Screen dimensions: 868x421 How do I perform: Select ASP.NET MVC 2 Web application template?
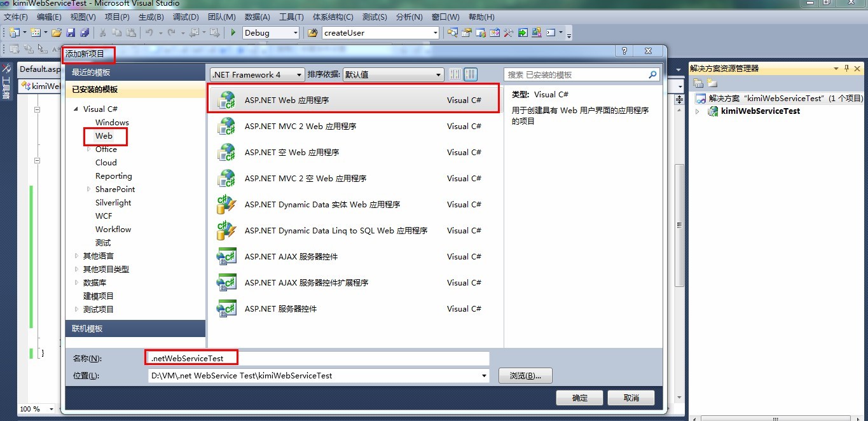point(354,126)
